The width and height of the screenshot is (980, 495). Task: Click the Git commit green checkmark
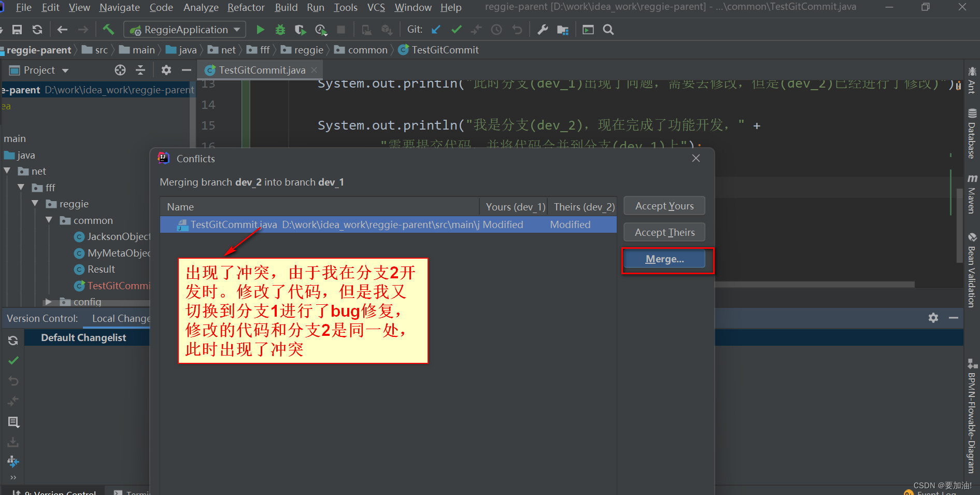click(456, 30)
